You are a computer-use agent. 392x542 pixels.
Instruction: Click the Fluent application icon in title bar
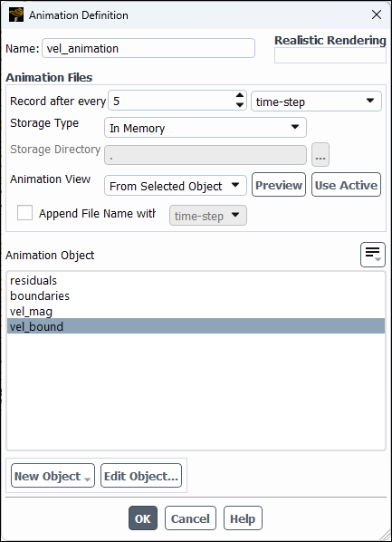(x=16, y=15)
